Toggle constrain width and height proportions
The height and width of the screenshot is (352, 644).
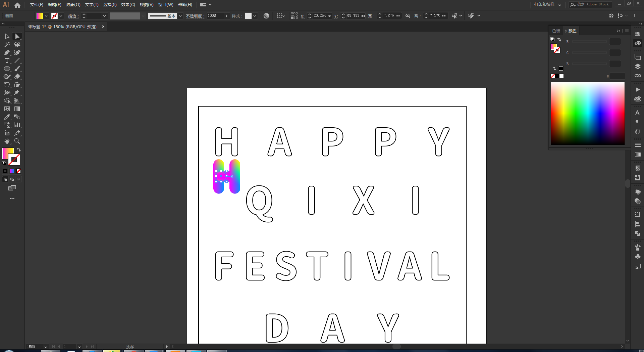[x=408, y=16]
